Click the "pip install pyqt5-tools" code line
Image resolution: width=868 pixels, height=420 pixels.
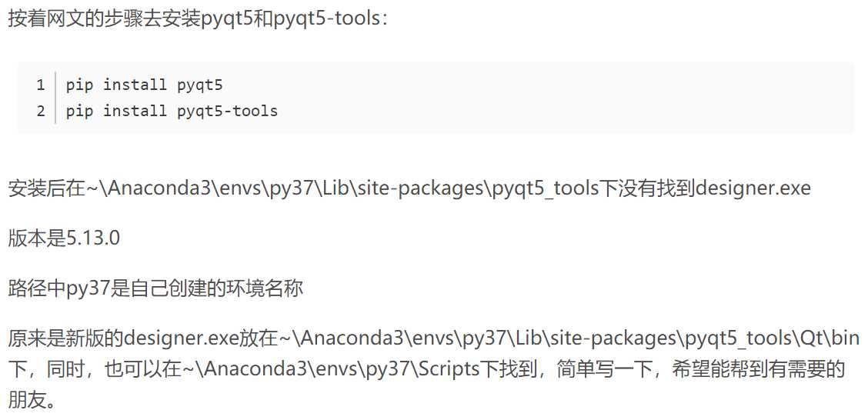point(172,111)
